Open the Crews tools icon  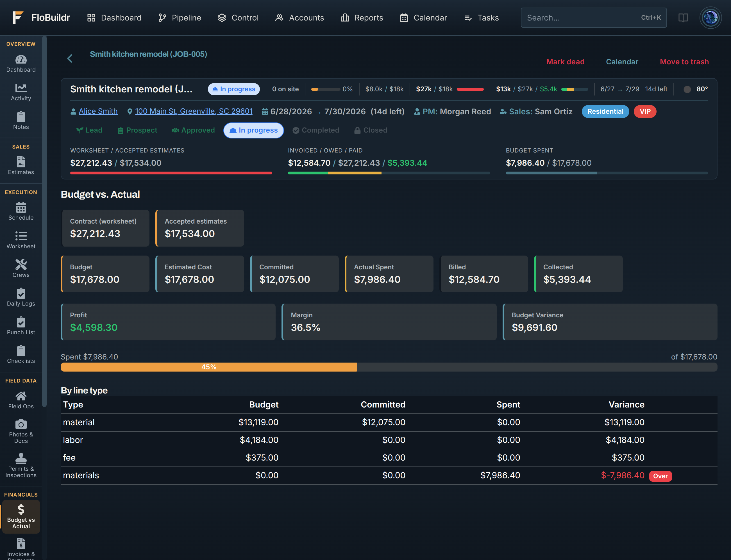[21, 265]
